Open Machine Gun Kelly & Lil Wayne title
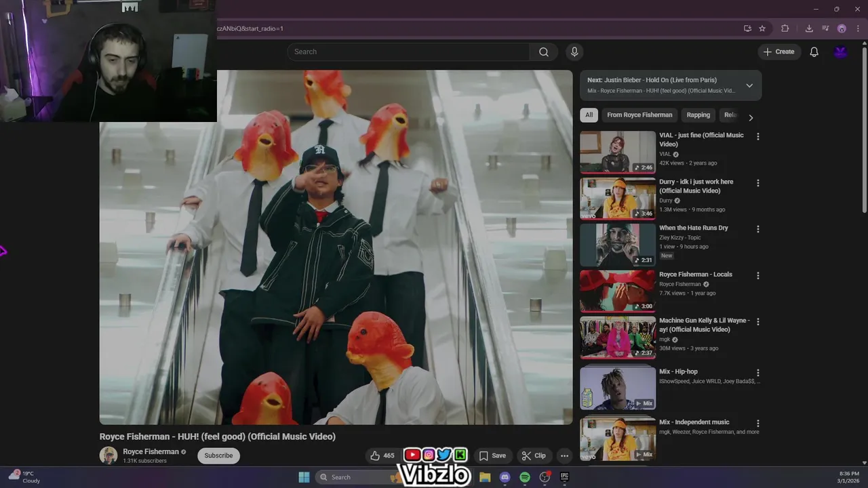The image size is (868, 488). pyautogui.click(x=705, y=325)
